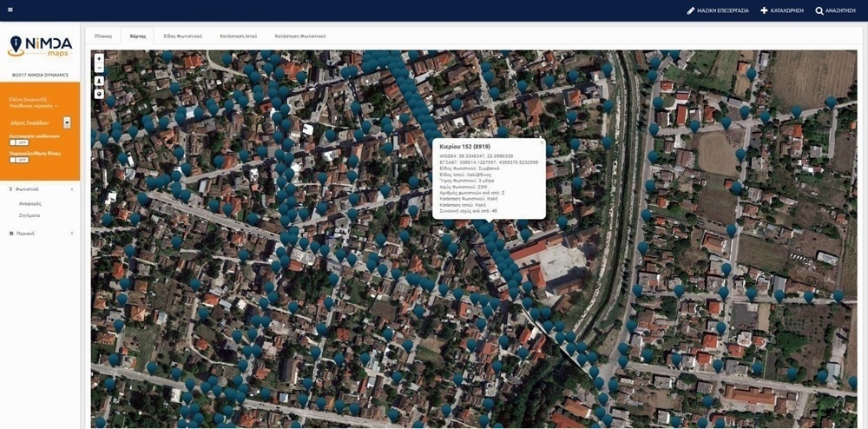This screenshot has width=868, height=429.
Task: Zoom out the map with minus button
Action: (x=100, y=68)
